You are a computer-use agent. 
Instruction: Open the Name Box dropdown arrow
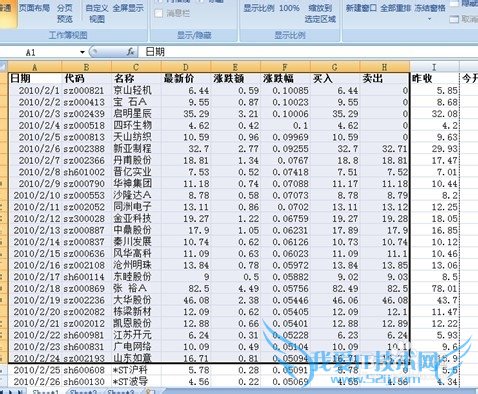coord(82,52)
